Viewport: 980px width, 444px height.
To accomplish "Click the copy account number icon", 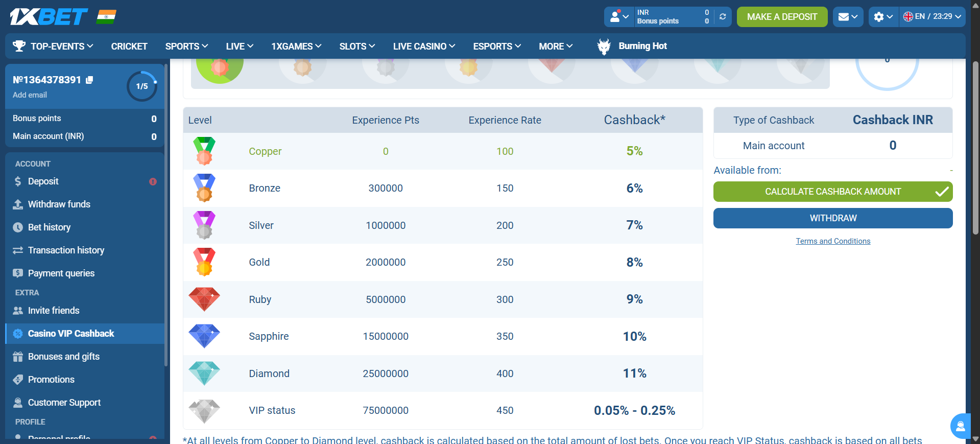I will pyautogui.click(x=89, y=80).
